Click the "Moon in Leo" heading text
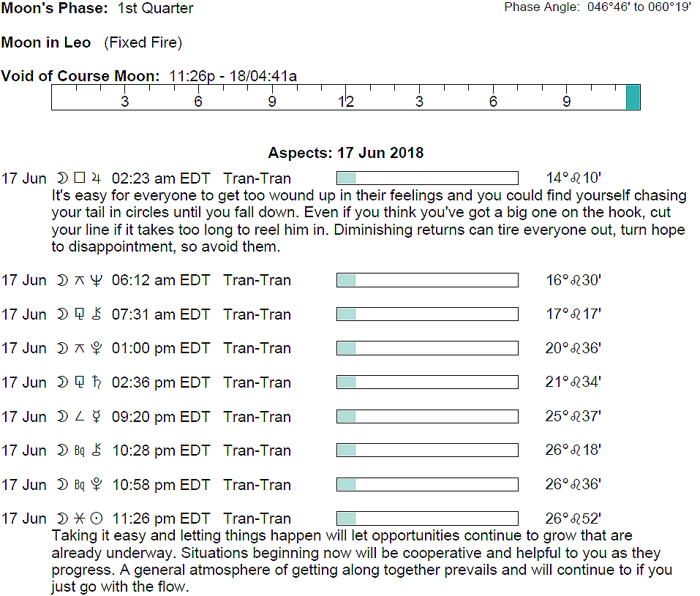 point(46,42)
